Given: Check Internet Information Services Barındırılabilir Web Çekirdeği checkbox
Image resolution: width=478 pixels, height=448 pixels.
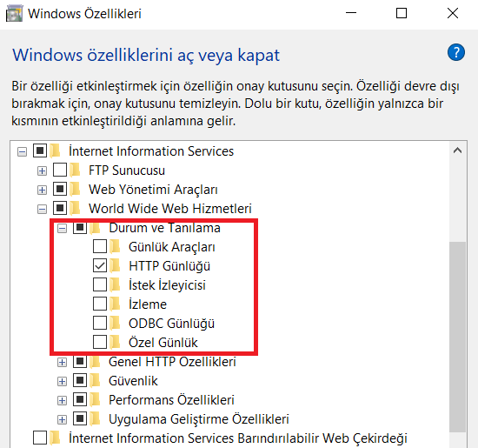Looking at the screenshot, I should click(x=40, y=438).
